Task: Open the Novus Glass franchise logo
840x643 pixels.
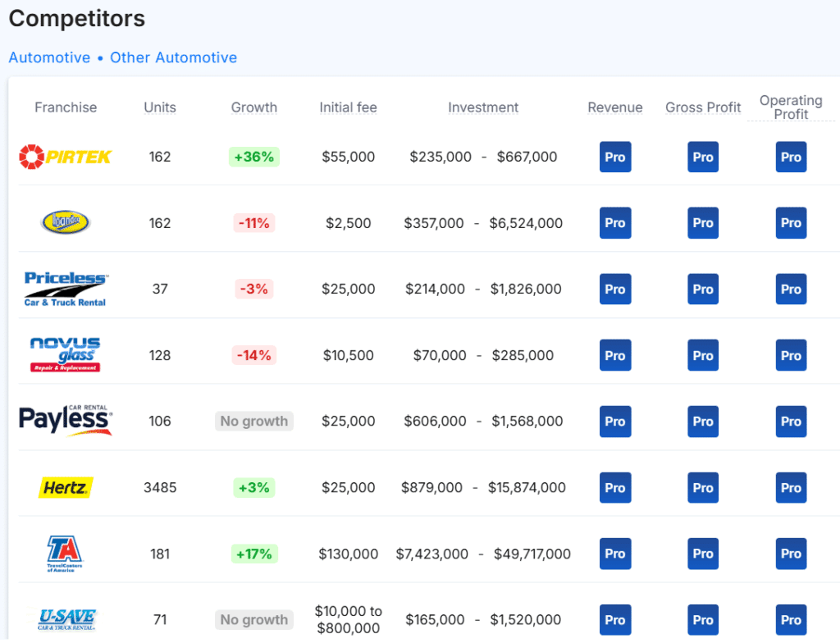Action: [x=66, y=355]
